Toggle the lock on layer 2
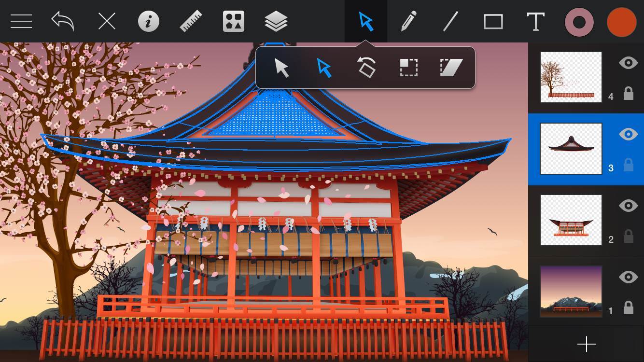The image size is (644, 362). pos(628,236)
